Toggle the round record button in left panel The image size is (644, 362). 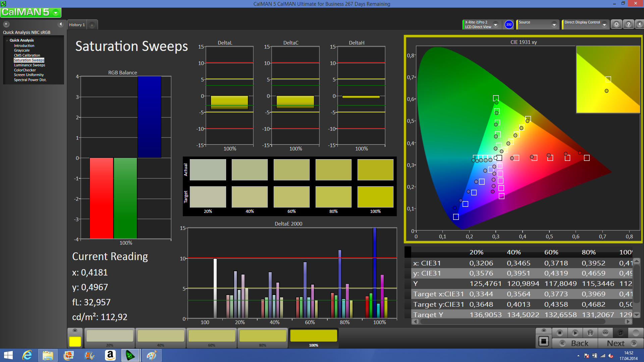click(6, 24)
